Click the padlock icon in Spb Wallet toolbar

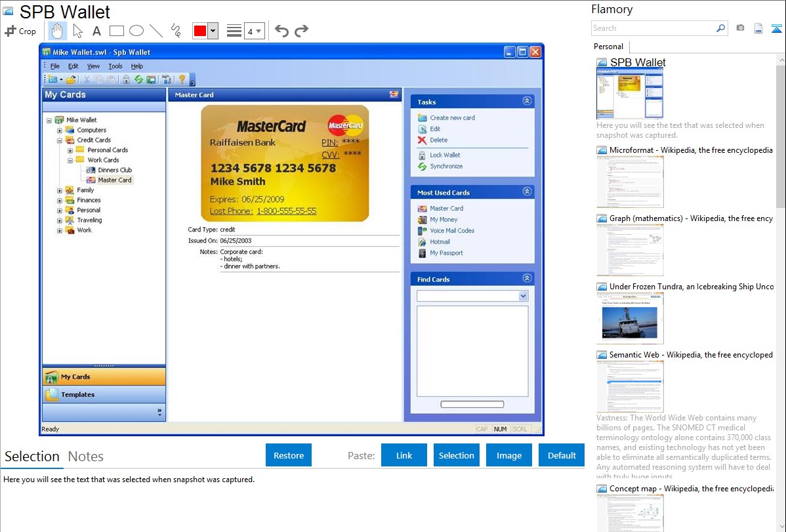pos(126,79)
